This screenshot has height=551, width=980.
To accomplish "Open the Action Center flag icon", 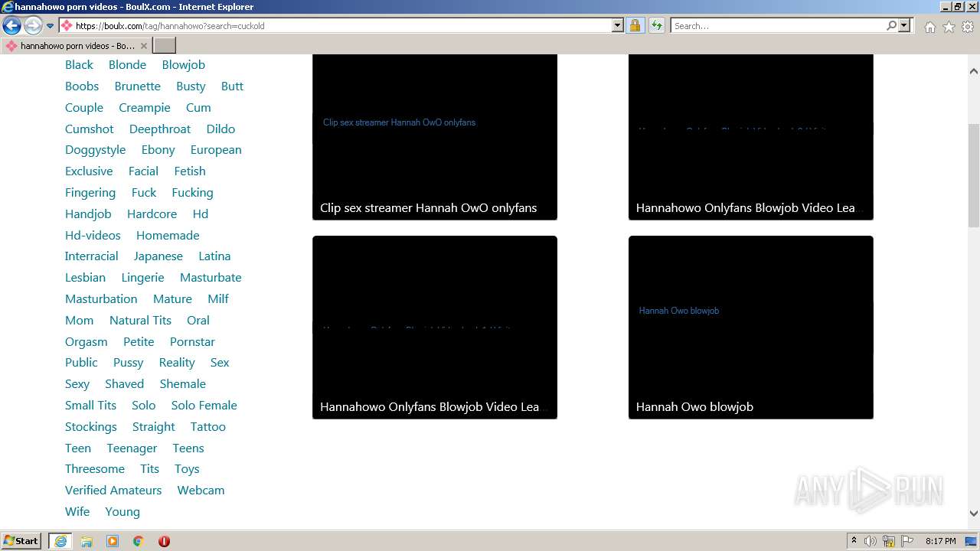I will pyautogui.click(x=907, y=541).
